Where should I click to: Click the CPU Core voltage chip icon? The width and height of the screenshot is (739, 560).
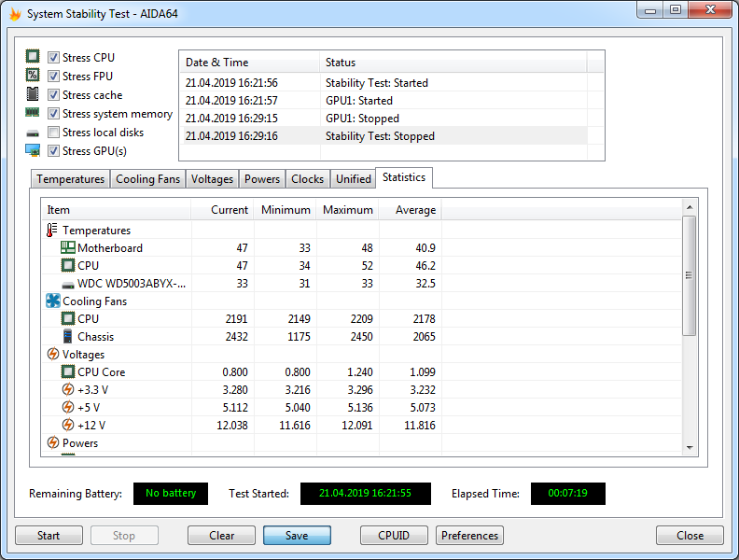(x=68, y=371)
